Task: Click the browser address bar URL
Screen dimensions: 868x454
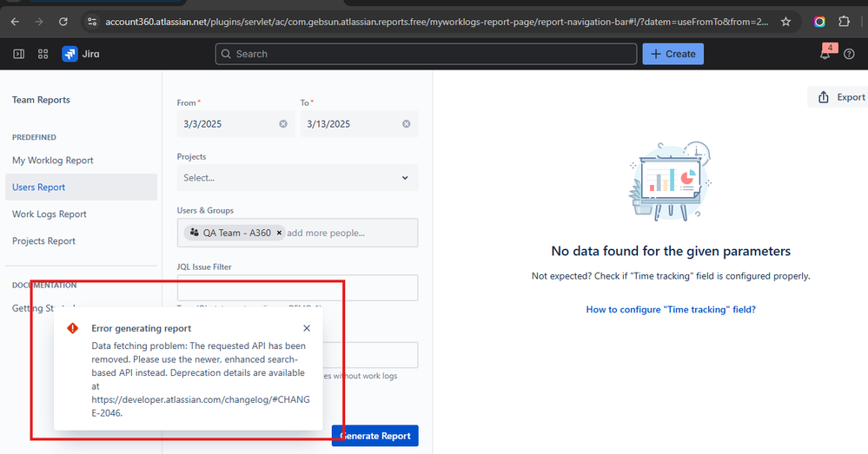Action: tap(437, 22)
